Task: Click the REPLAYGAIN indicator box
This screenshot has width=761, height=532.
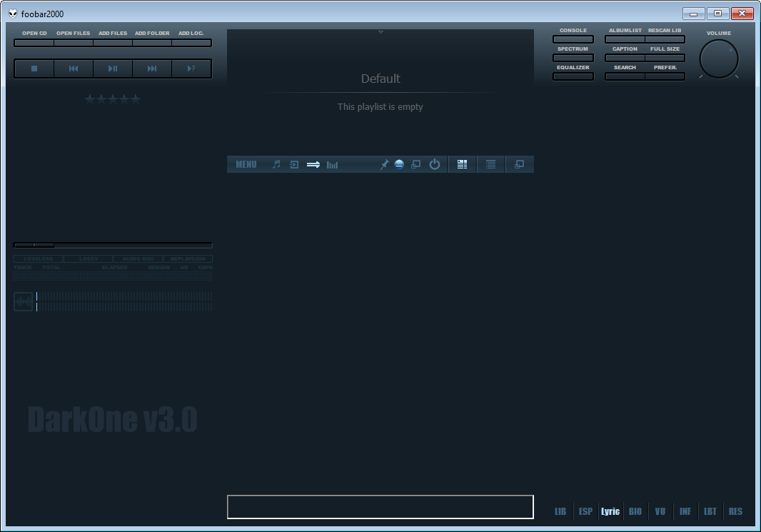Action: (188, 259)
